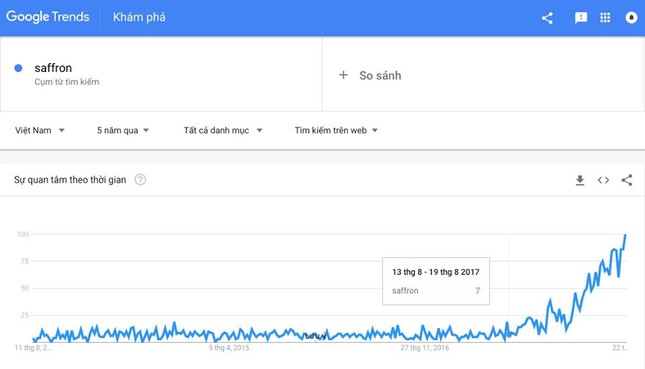Expand the Việt Nam region dropdown
The height and width of the screenshot is (369, 645).
(x=40, y=130)
